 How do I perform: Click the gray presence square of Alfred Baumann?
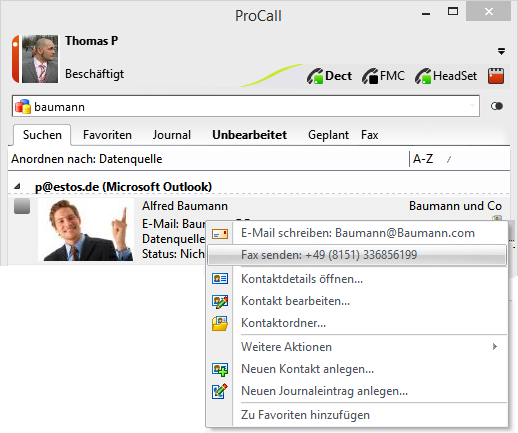point(22,206)
